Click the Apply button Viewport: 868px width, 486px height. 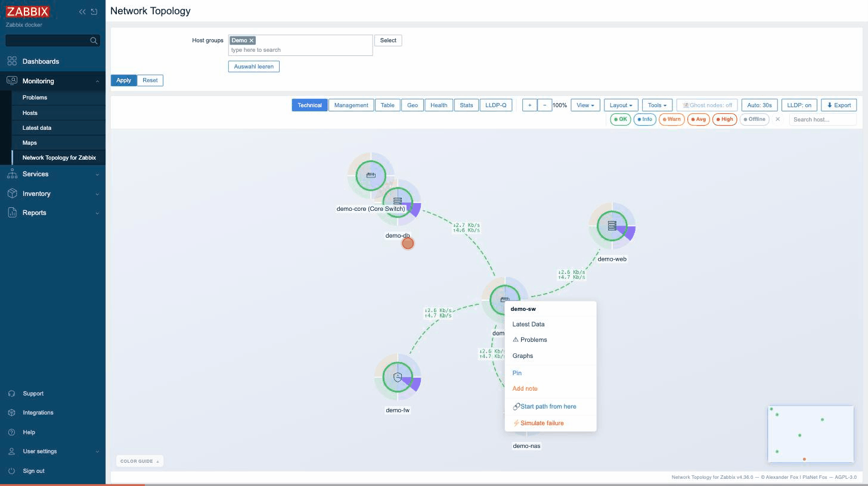(x=124, y=80)
